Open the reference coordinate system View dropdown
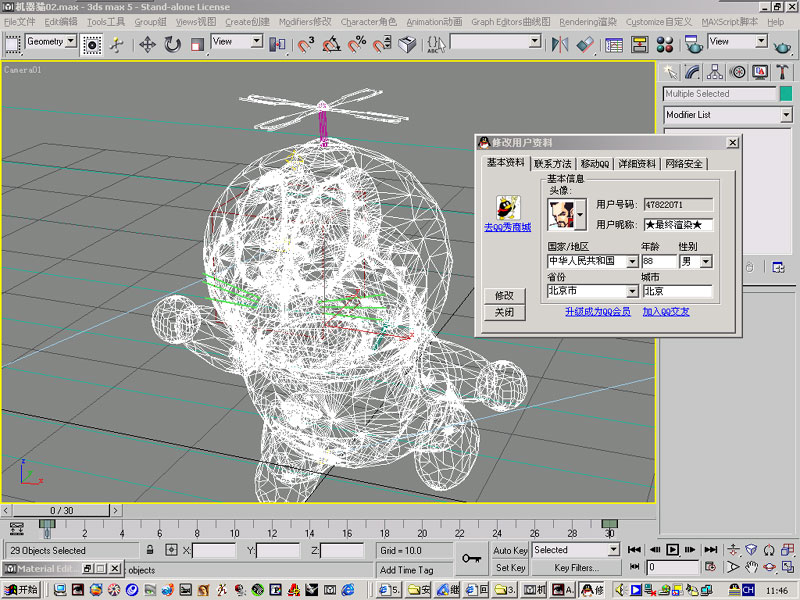 point(257,41)
